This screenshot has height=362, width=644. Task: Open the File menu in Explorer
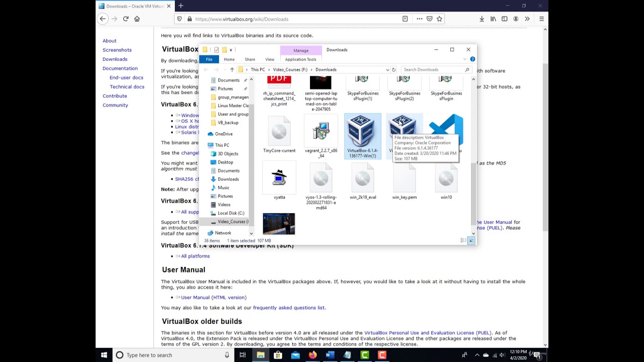click(209, 59)
